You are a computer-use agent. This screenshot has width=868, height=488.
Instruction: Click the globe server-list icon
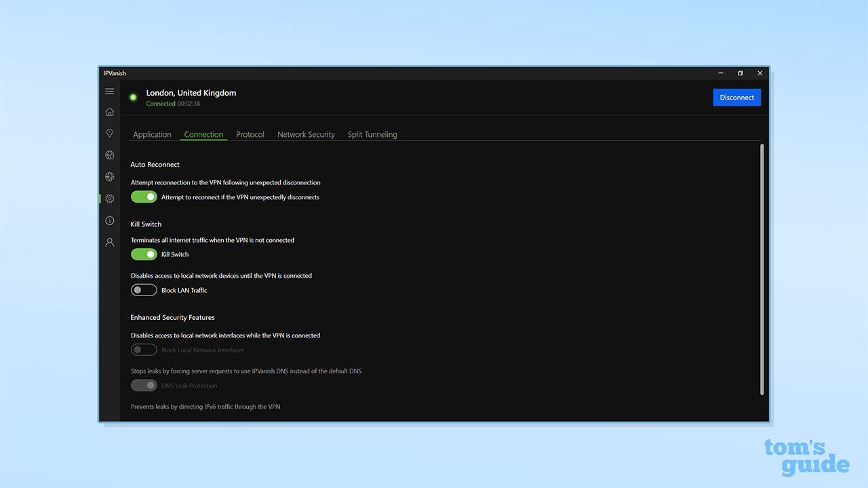click(109, 155)
